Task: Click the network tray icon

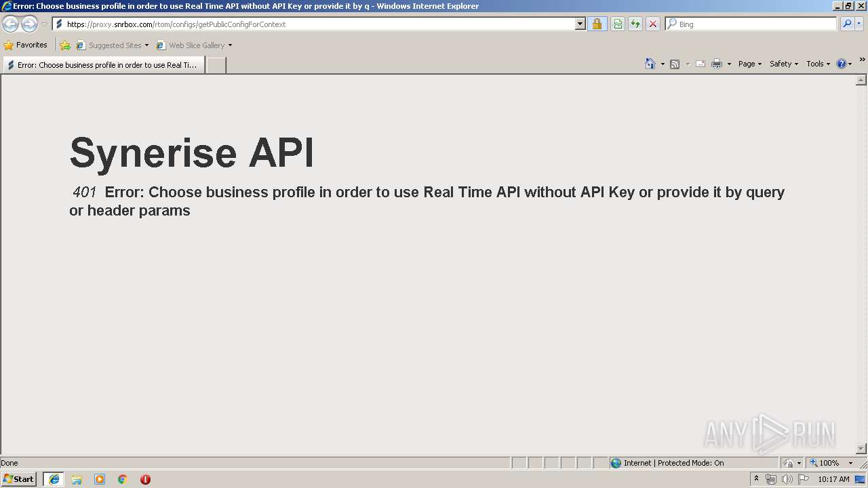Action: pyautogui.click(x=771, y=479)
